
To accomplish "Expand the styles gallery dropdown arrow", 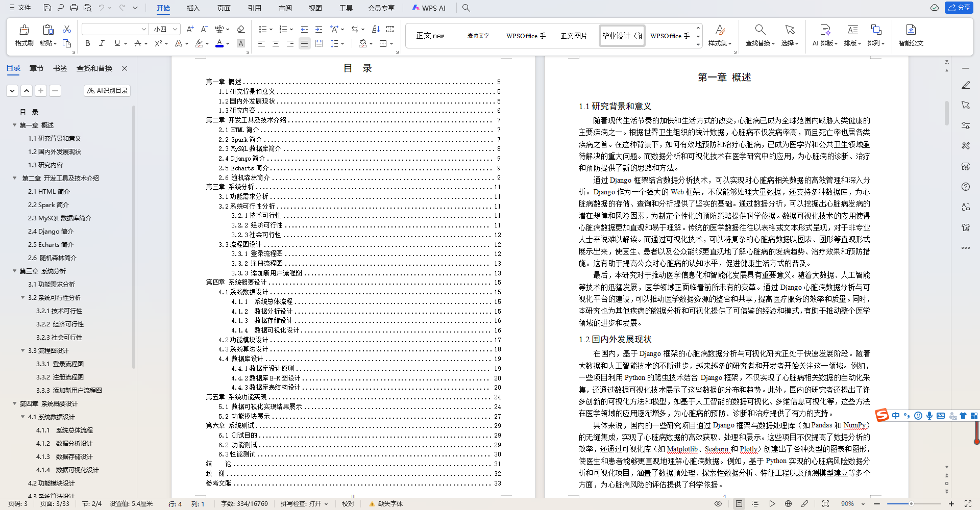I will point(698,44).
